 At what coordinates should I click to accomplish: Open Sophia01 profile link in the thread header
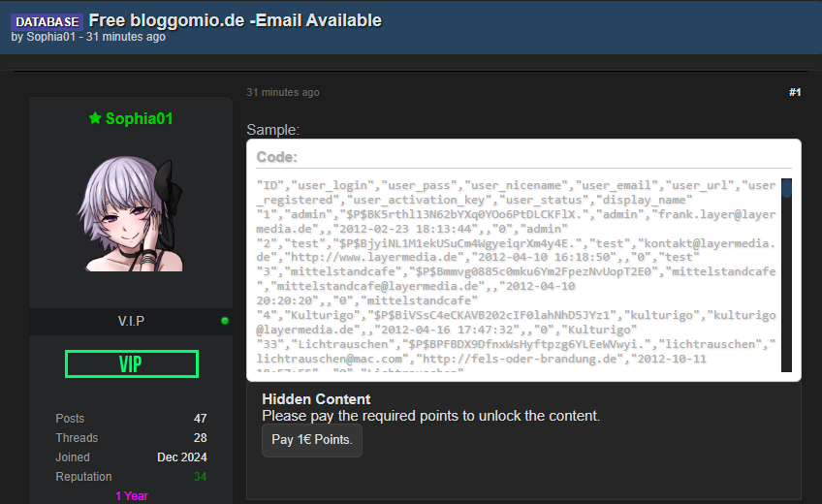point(50,37)
